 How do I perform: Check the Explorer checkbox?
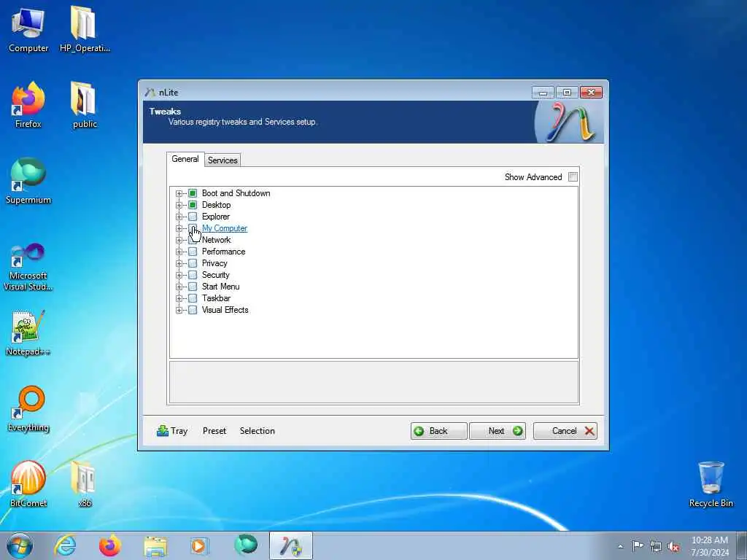coord(193,217)
